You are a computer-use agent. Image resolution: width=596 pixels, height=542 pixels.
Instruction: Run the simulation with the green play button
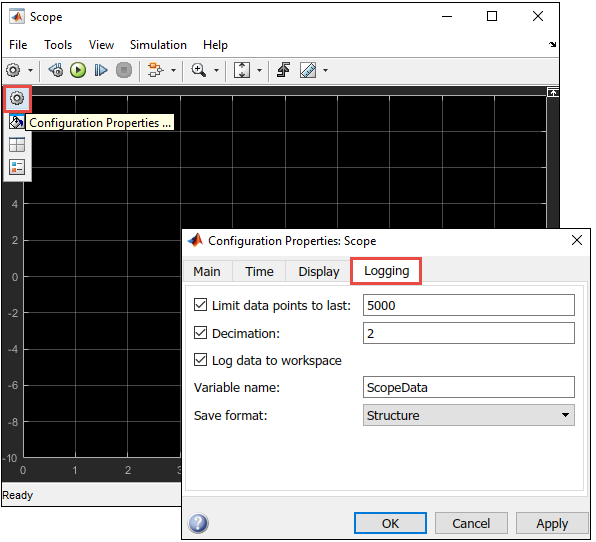click(78, 70)
